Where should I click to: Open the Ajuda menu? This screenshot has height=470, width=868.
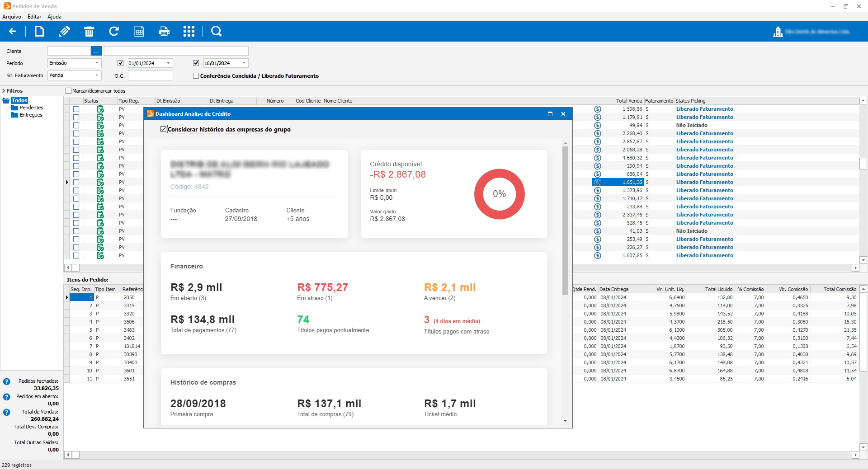54,17
